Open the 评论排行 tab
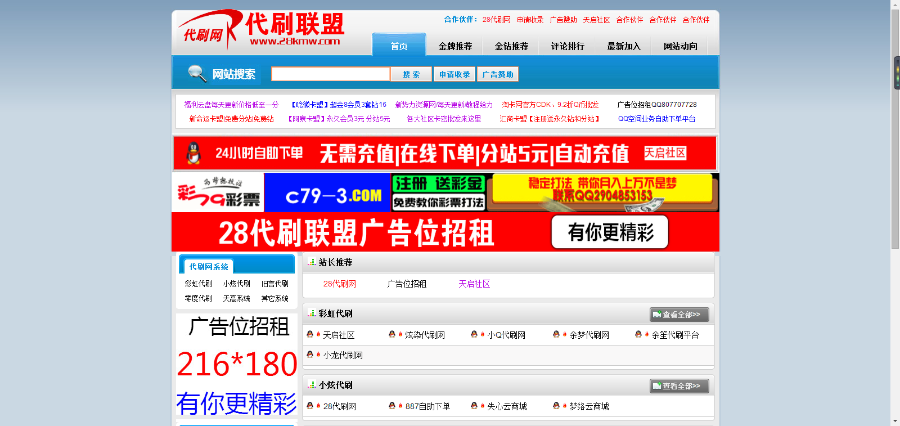Image resolution: width=900 pixels, height=426 pixels. pos(568,47)
